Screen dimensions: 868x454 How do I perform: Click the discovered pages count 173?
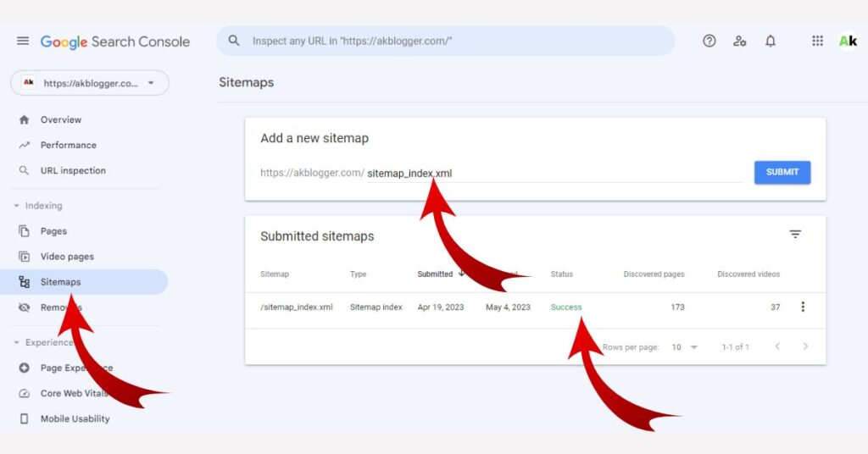(677, 307)
